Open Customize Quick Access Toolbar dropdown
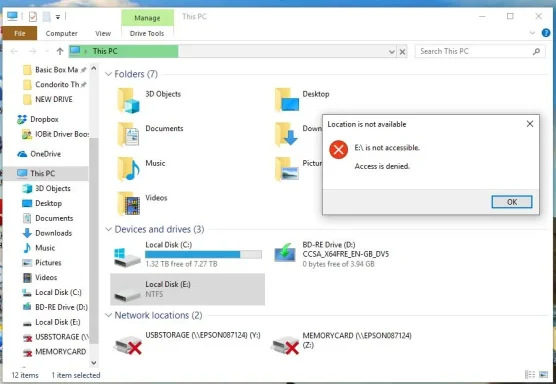The width and height of the screenshot is (556, 384). pyautogui.click(x=58, y=17)
